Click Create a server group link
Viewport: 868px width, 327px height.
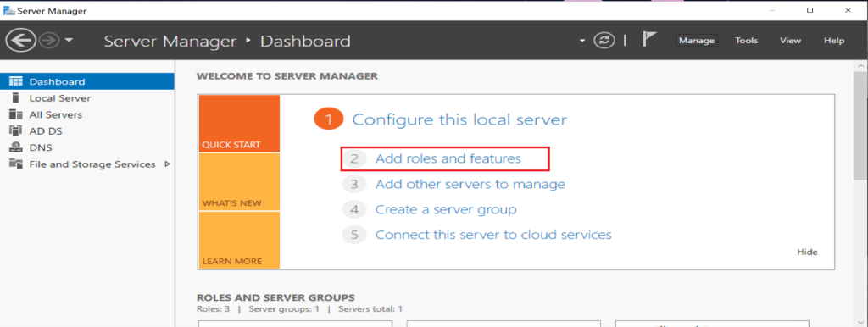tap(446, 210)
